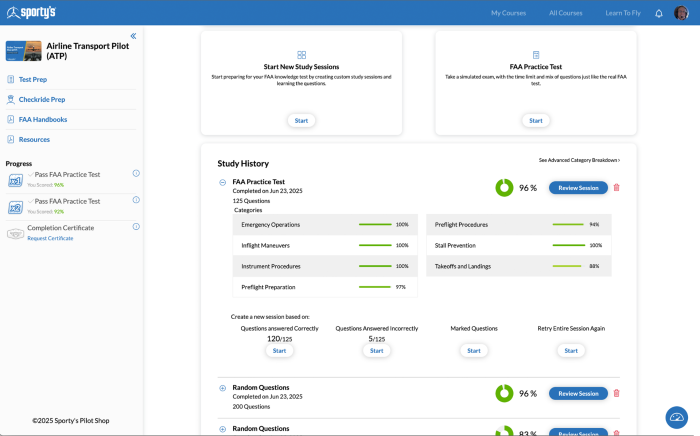The image size is (700, 436).
Task: Review Session for FAA Practice Test
Action: click(578, 187)
